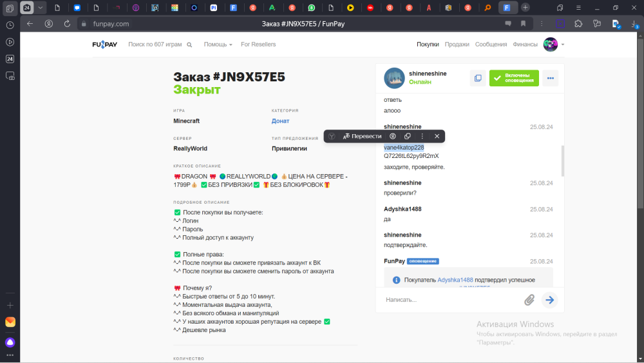
Task: Open the browser hamburger menu
Action: (578, 8)
